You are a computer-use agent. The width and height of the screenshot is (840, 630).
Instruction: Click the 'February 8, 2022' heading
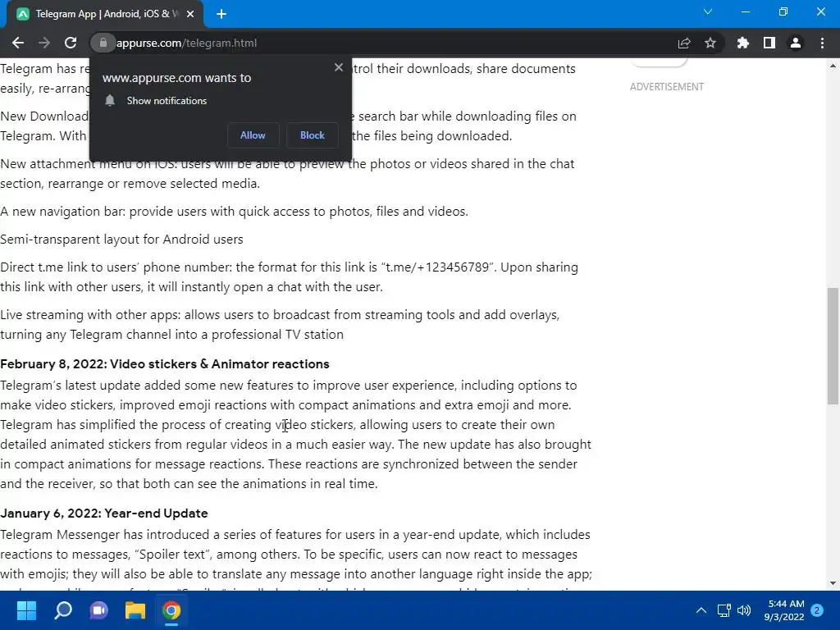[164, 364]
